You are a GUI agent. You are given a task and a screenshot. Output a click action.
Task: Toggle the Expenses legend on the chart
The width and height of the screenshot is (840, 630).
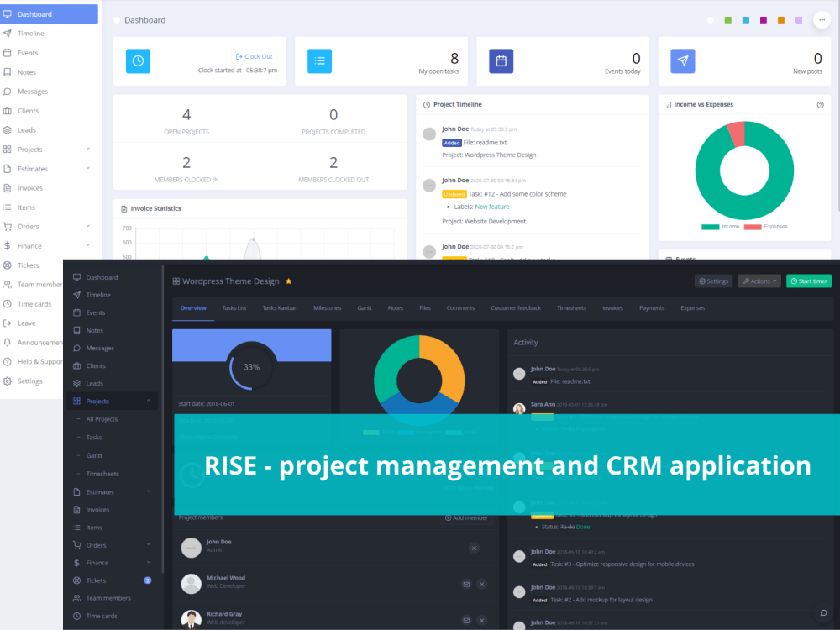pyautogui.click(x=763, y=227)
